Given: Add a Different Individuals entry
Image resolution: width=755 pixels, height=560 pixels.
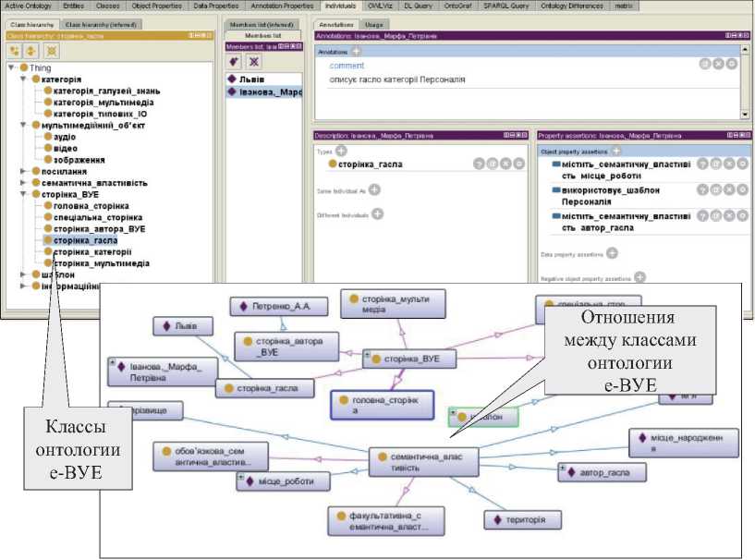Looking at the screenshot, I should (378, 214).
